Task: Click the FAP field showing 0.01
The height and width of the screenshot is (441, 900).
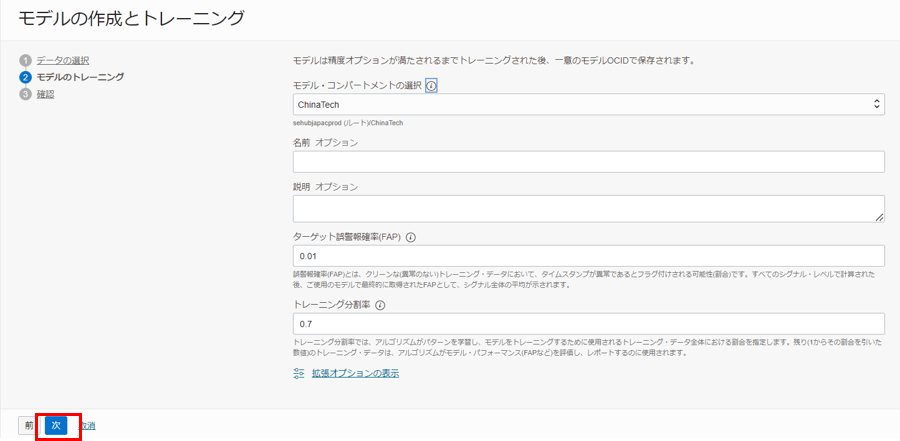Action: (588, 257)
